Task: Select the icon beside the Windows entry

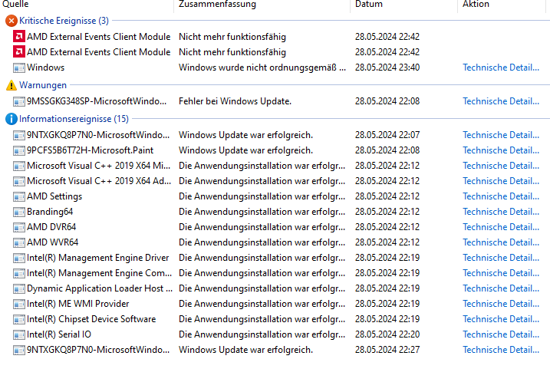Action: tap(19, 68)
